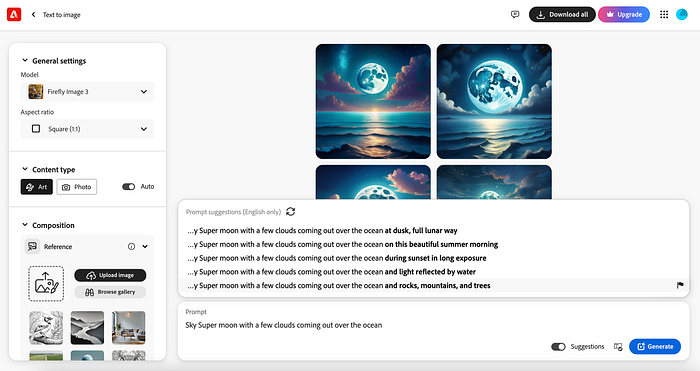Open the Model dropdown Firefly Image 3
Screen dimensions: 700x371
tap(88, 92)
